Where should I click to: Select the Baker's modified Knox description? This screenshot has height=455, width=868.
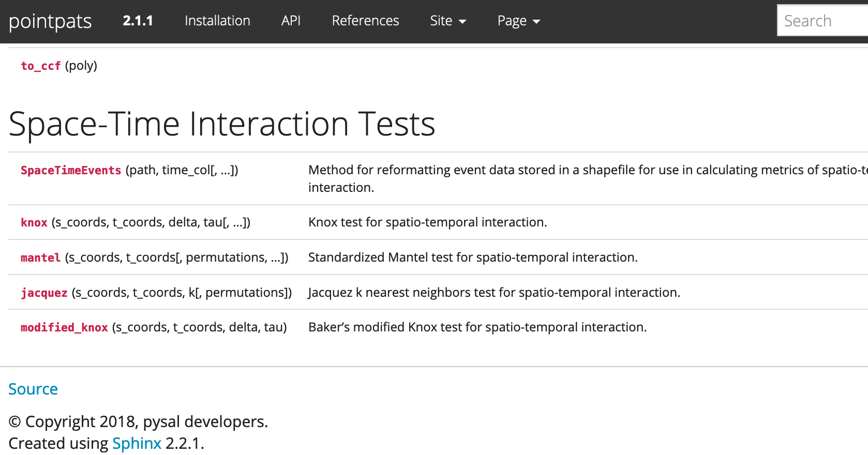click(x=477, y=327)
